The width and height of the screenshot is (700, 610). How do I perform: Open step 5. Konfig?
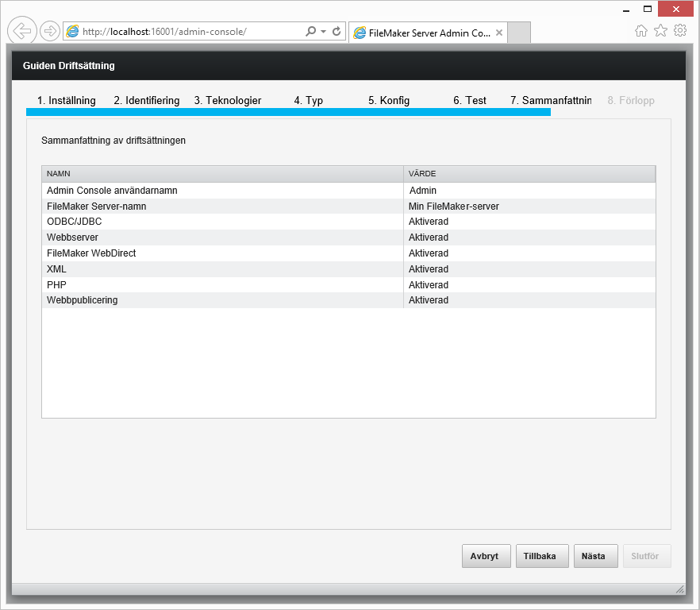389,101
